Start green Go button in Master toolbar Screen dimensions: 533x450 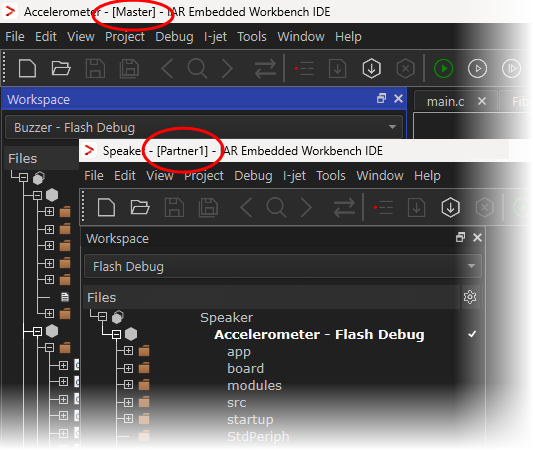point(443,68)
